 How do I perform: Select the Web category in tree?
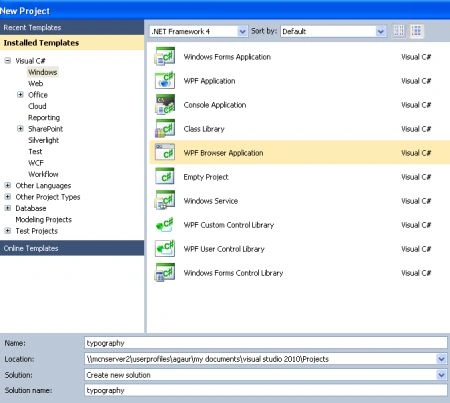click(36, 83)
